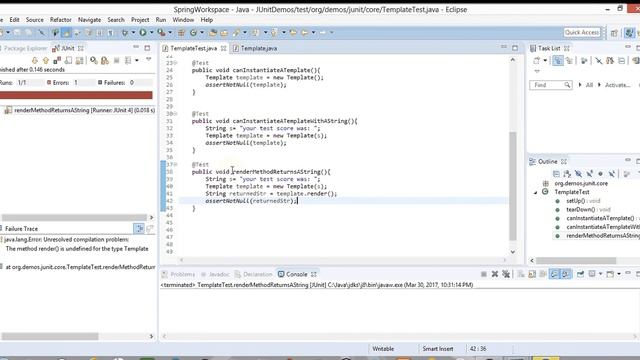Image resolution: width=640 pixels, height=360 pixels.
Task: Toggle Show Failures Only in JUnit view
Action: click(x=57, y=60)
